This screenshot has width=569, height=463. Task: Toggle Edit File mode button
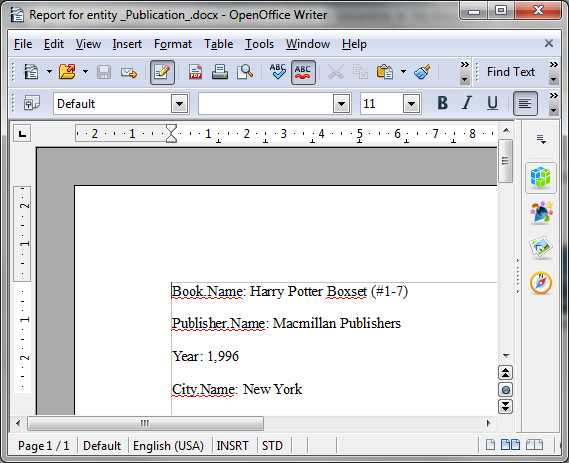162,72
